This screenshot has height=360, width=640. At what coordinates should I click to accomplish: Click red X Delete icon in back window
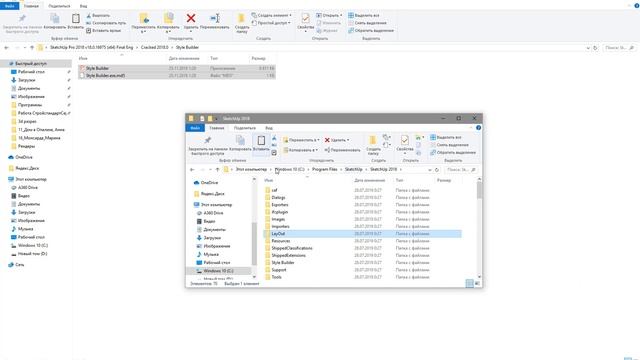[x=191, y=18]
